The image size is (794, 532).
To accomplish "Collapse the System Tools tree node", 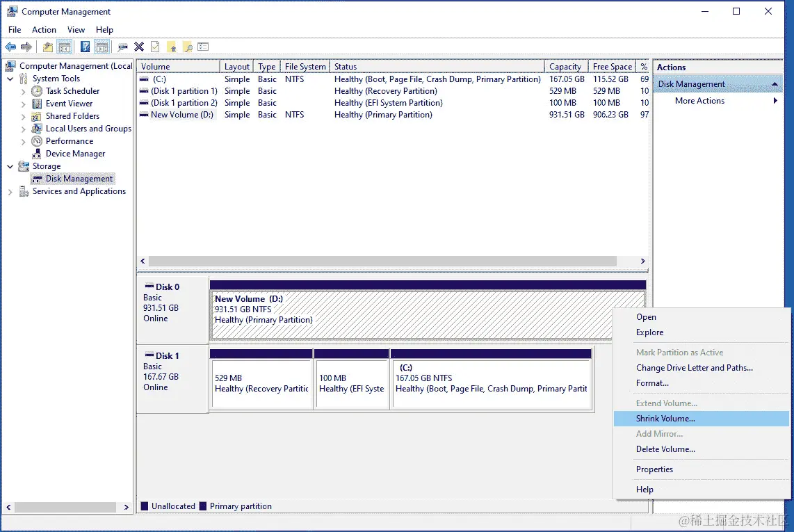I will 10,79.
